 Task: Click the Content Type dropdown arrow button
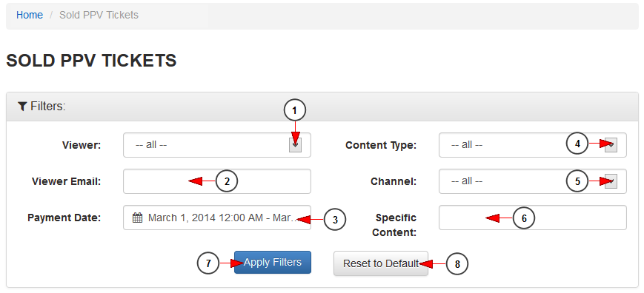pos(611,145)
